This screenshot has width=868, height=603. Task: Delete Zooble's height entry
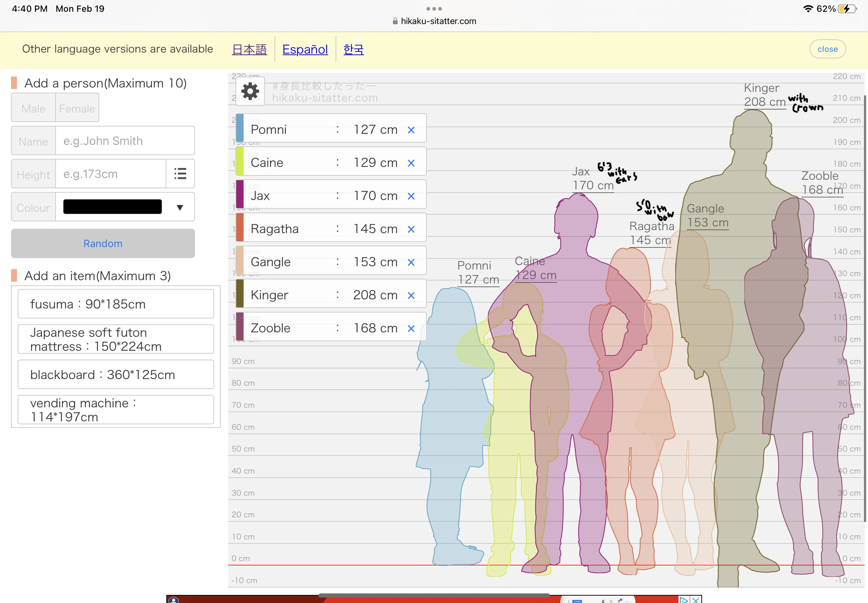pos(411,329)
